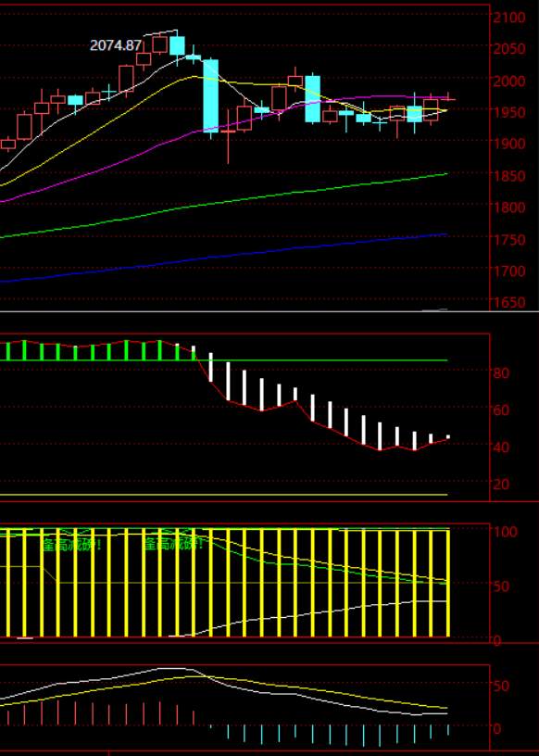The height and width of the screenshot is (756, 539).
Task: Click the 2000 price axis label
Action: pos(509,81)
